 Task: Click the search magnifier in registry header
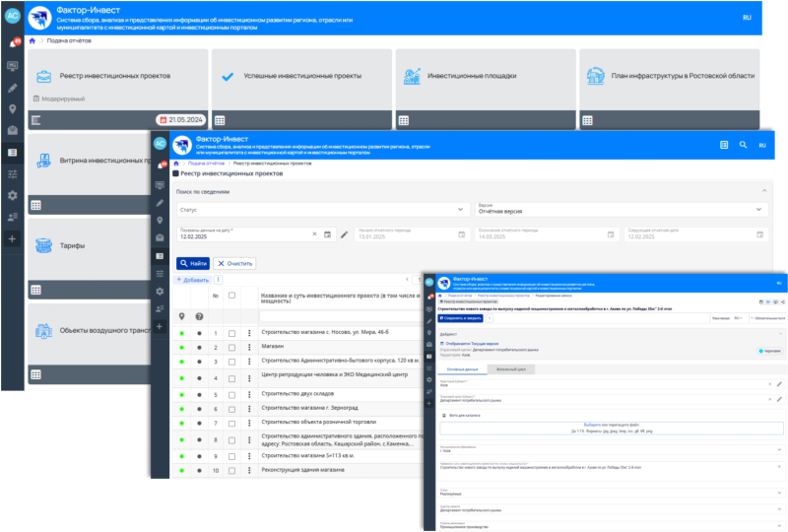(x=742, y=145)
